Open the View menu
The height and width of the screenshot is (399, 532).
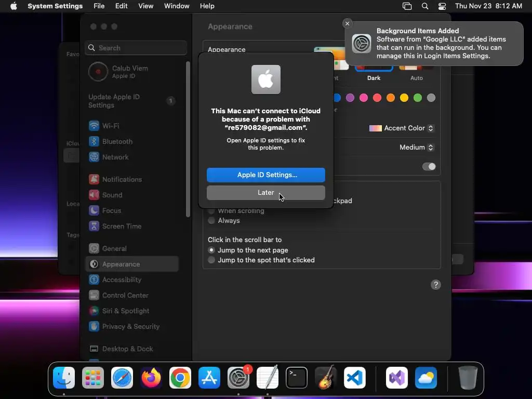pyautogui.click(x=145, y=6)
